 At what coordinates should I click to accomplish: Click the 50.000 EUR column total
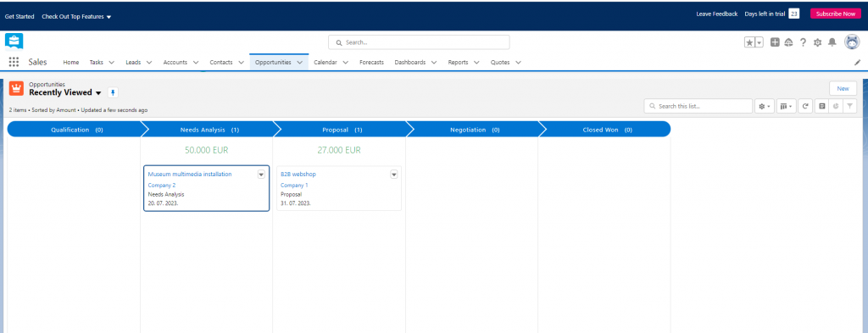point(207,150)
